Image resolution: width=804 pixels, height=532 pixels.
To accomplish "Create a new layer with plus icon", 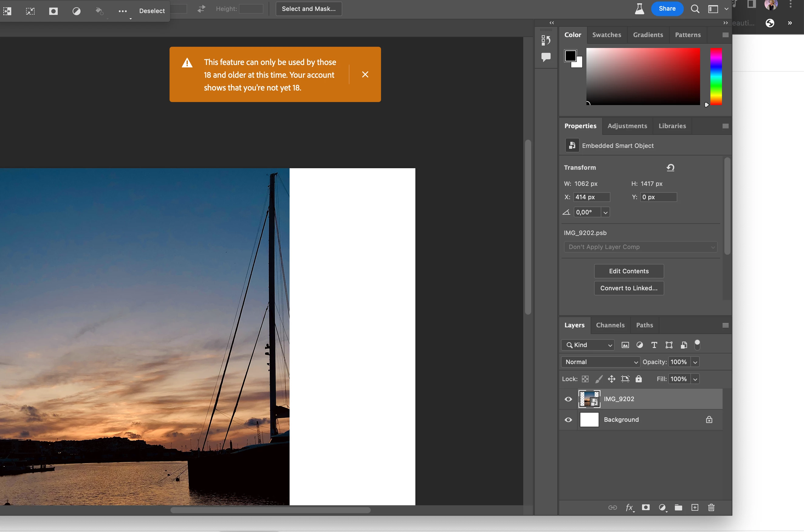I will (x=695, y=507).
